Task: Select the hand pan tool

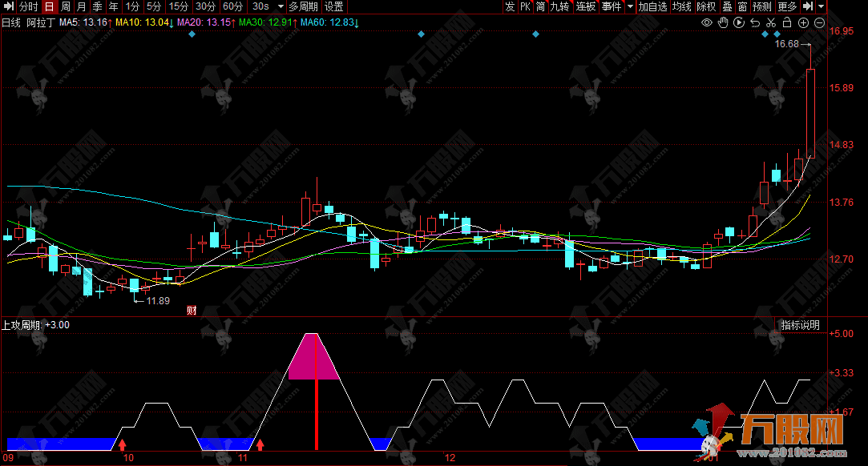Action: [x=723, y=22]
